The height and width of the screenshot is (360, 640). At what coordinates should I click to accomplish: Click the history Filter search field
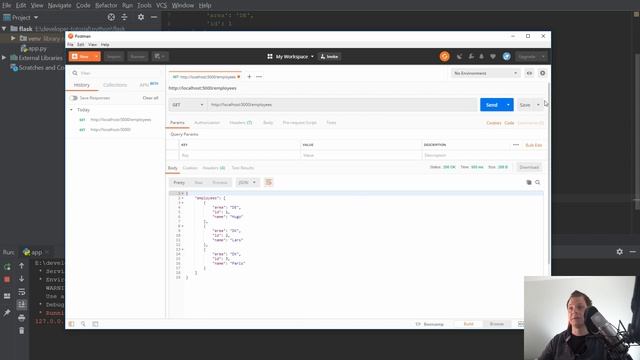coord(116,73)
